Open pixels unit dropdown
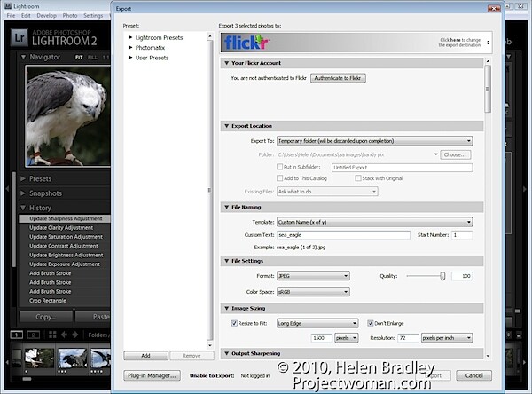This screenshot has height=394, width=532. click(x=347, y=337)
